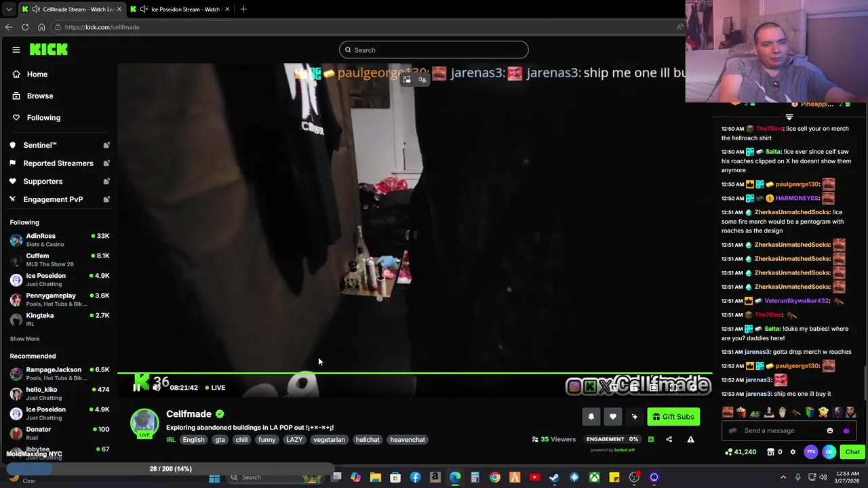Click the address bar URL
Screen dimensions: 868x488
tap(102, 27)
